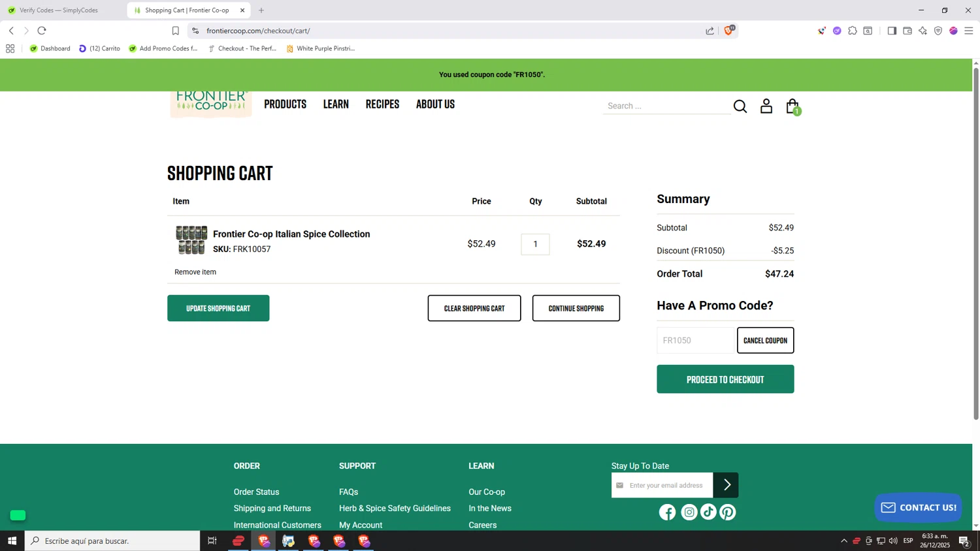980x551 pixels.
Task: Open White Purple Pinstri... bookmark
Action: click(320, 48)
